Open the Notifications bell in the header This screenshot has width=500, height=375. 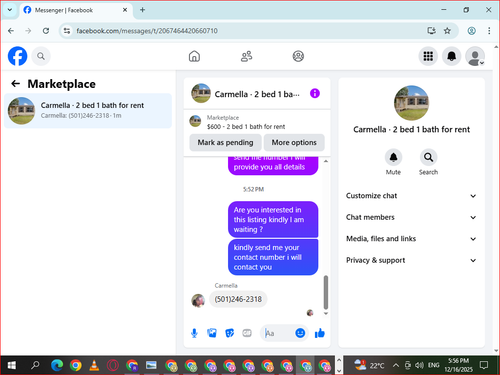[451, 56]
